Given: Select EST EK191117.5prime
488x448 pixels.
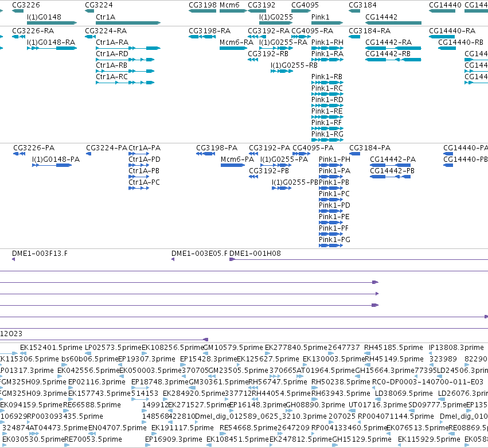Looking at the screenshot, I should 154,434.
